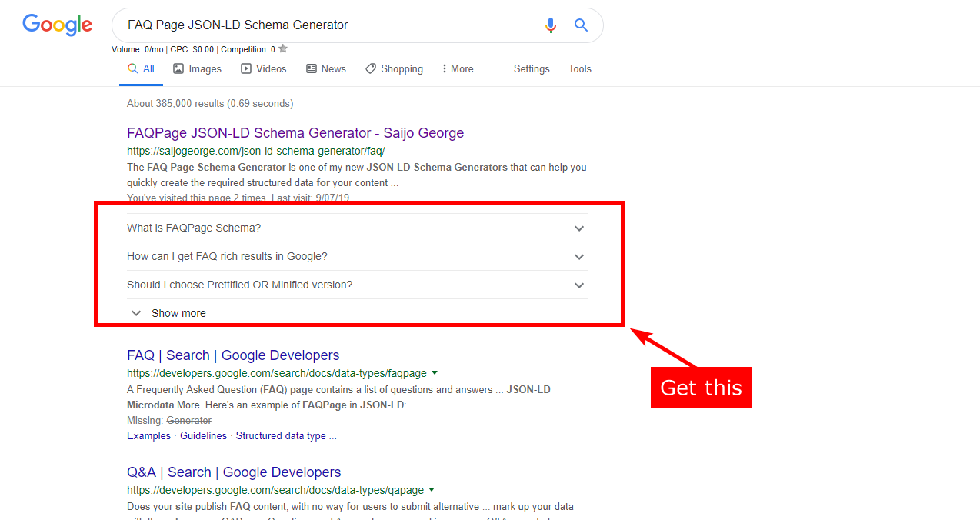Image resolution: width=980 pixels, height=520 pixels.
Task: Start voice search with the microphone icon
Action: [x=551, y=25]
